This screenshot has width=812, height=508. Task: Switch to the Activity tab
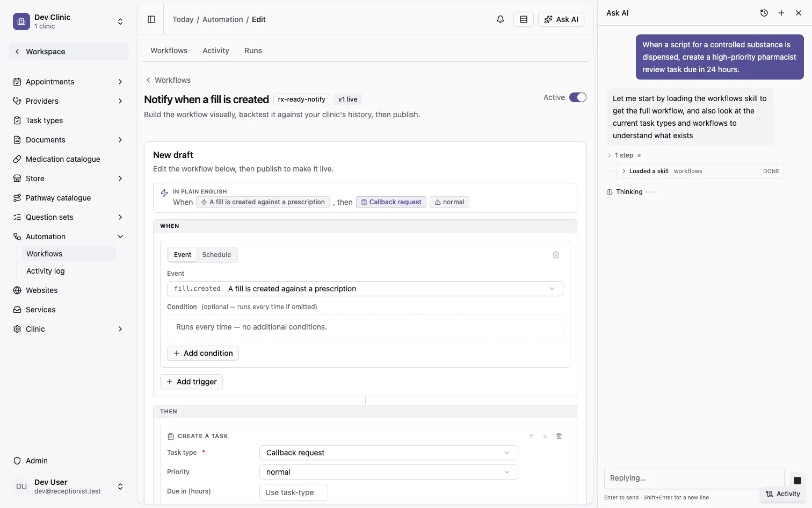pos(216,51)
